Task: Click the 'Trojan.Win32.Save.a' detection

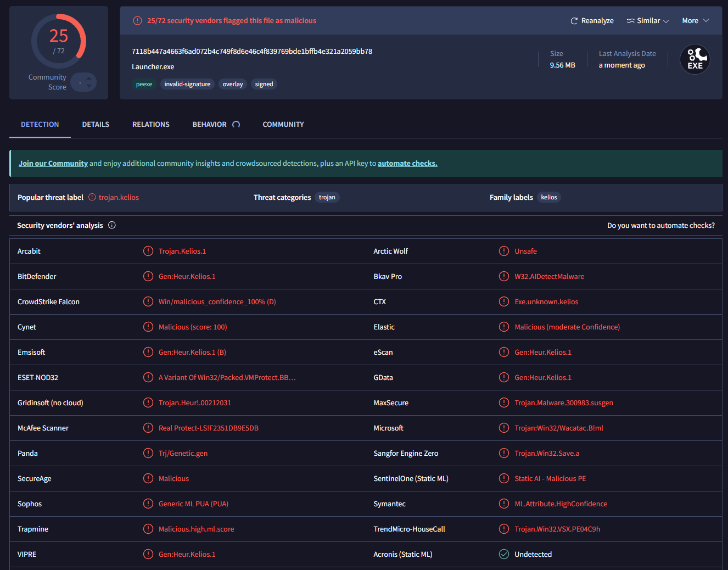Action: pyautogui.click(x=547, y=453)
